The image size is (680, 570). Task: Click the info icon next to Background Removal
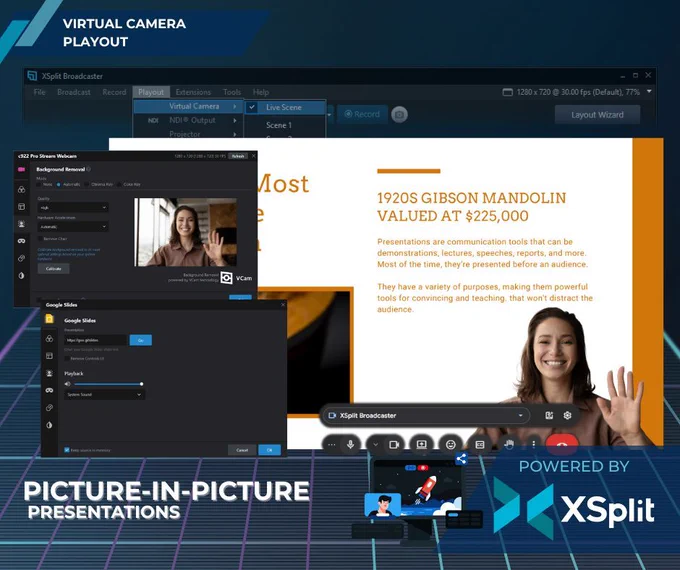tap(88, 169)
